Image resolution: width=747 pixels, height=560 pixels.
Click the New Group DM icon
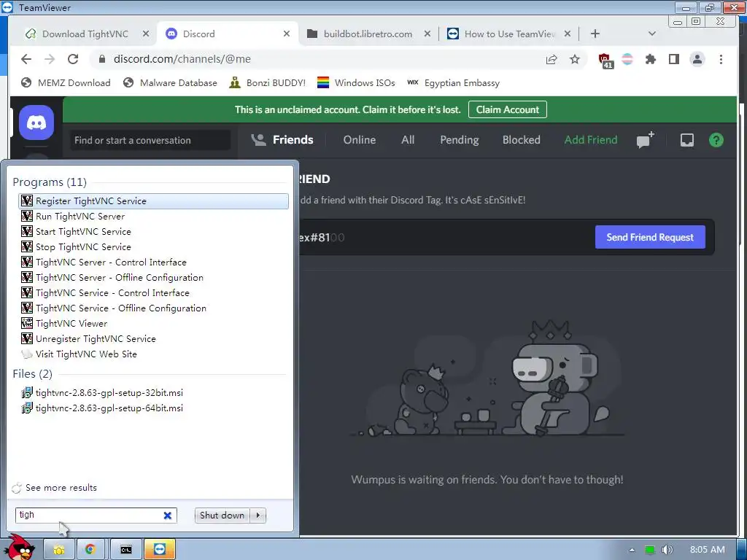[645, 140]
